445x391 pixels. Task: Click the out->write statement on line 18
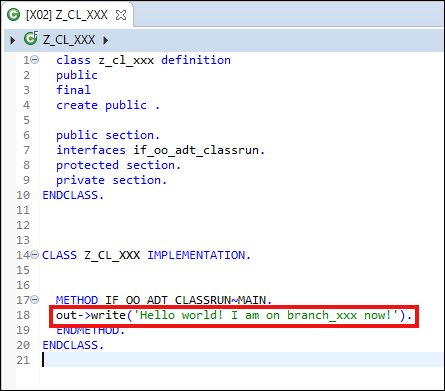click(234, 315)
